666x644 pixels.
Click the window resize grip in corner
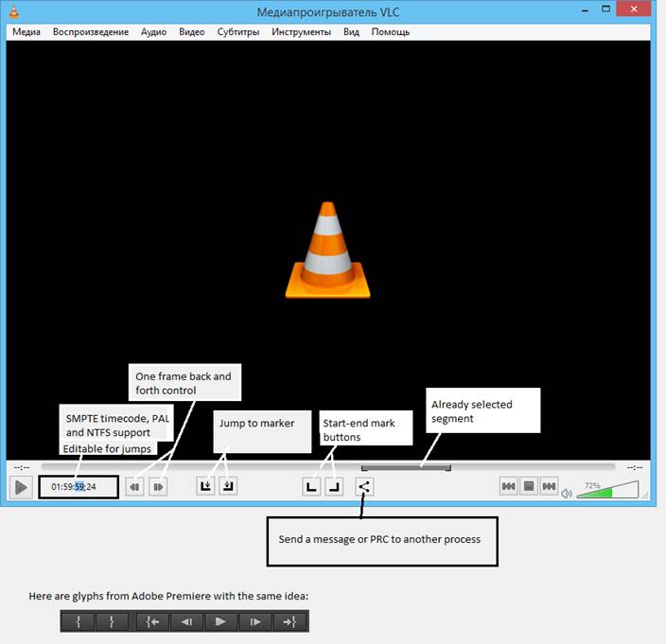tap(645, 495)
